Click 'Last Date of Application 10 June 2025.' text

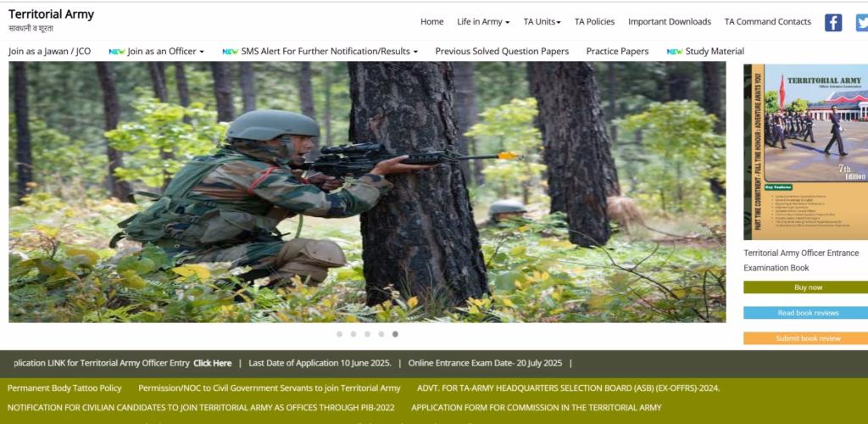(320, 363)
